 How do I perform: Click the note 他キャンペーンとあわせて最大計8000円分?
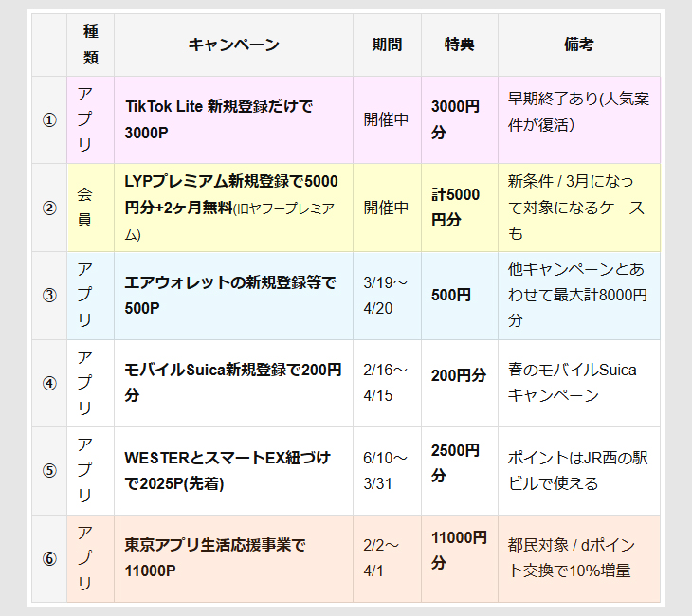click(x=577, y=295)
